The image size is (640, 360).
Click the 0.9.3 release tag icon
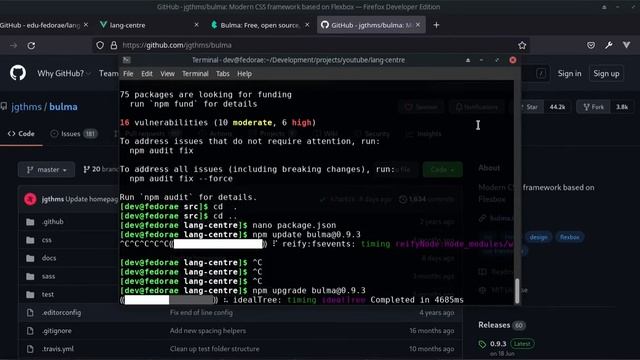[482, 344]
